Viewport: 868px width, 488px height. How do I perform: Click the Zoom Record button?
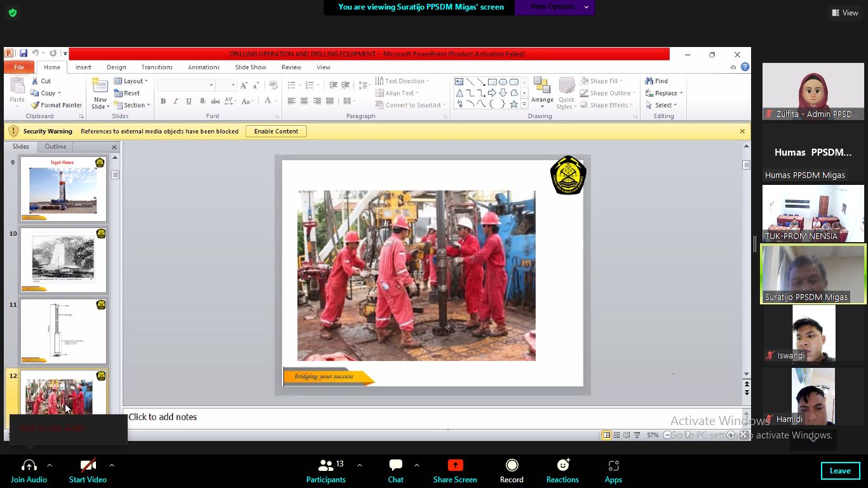[x=512, y=471]
